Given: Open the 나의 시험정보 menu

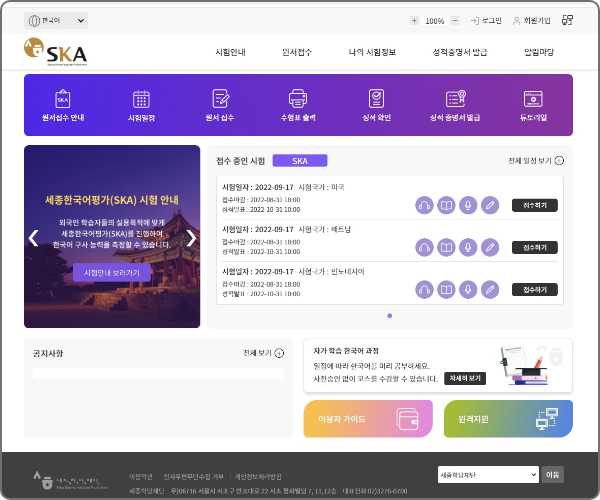Looking at the screenshot, I should [x=372, y=52].
